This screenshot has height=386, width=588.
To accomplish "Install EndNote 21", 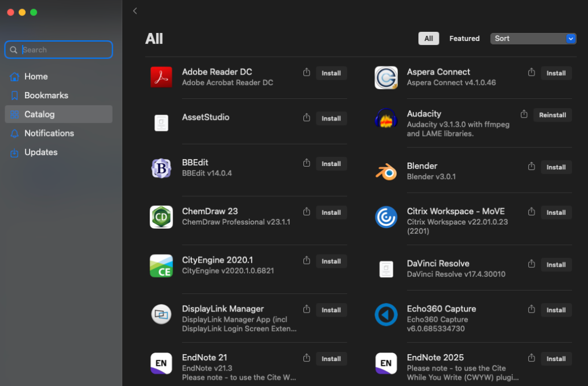I will [x=331, y=359].
